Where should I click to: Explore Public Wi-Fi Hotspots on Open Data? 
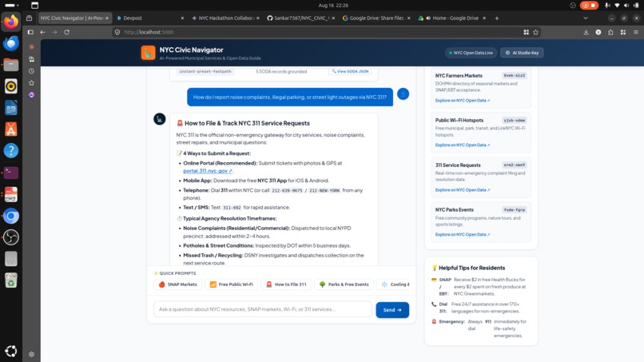(463, 145)
